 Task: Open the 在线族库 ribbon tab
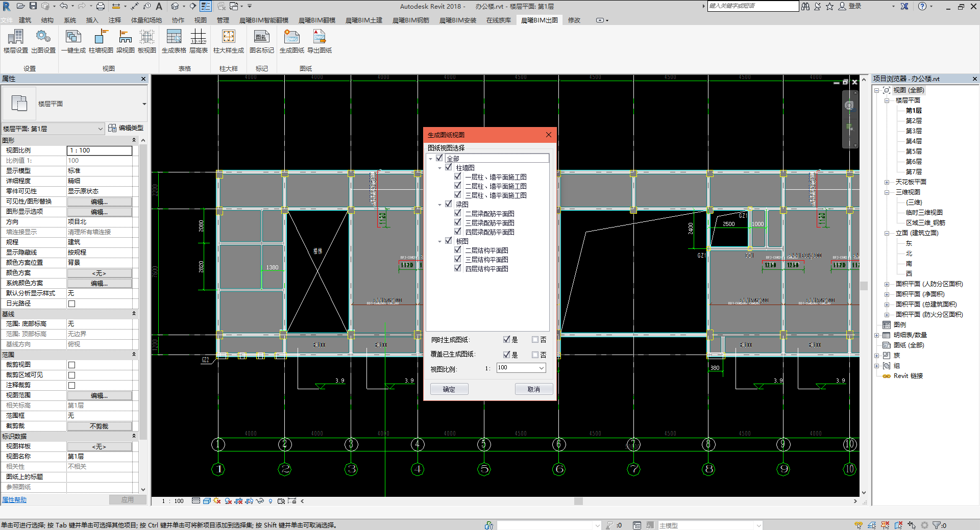coord(499,20)
